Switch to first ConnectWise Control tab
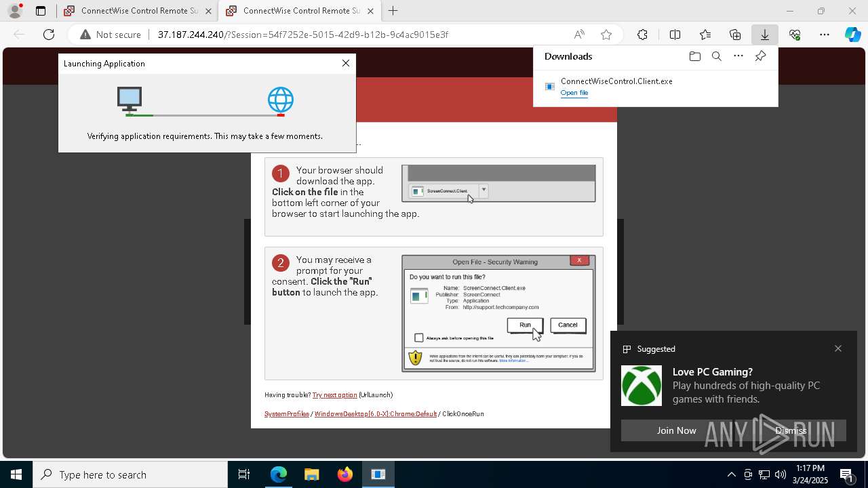868x488 pixels. (137, 11)
